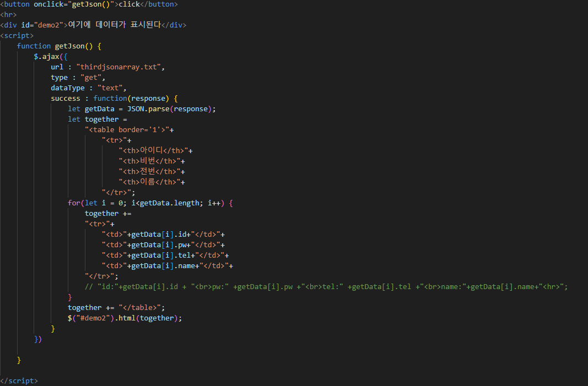Click the commented-out line starting with //
The image size is (588, 386).
click(326, 287)
